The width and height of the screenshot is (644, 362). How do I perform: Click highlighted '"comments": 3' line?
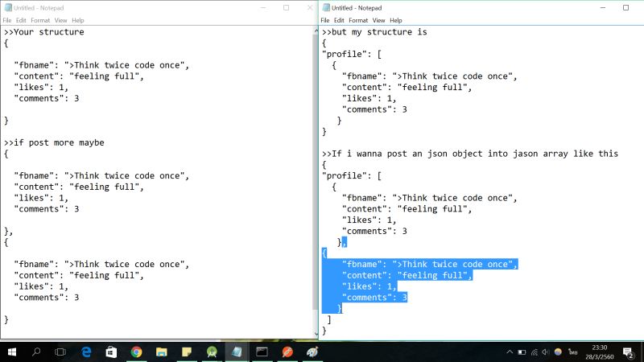pos(374,298)
